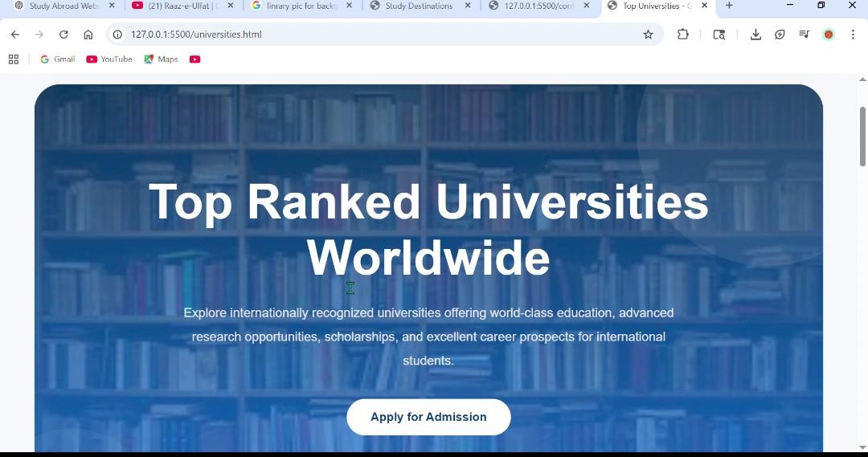Switch to the 127.0.0.1:5500 tab
Screen dimensions: 868x457
coord(538,6)
